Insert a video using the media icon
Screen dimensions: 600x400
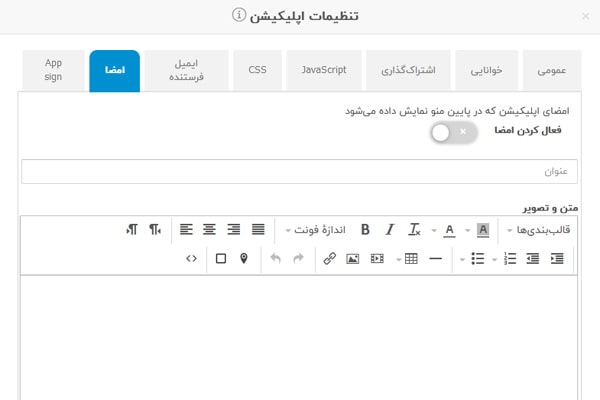pos(377,259)
